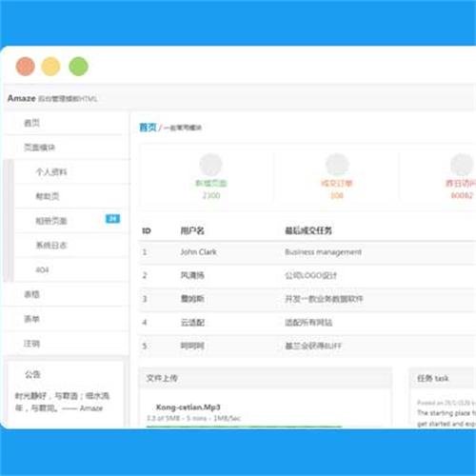Click the 成交订单 circle icon
The height and width of the screenshot is (476, 476).
pos(337,165)
